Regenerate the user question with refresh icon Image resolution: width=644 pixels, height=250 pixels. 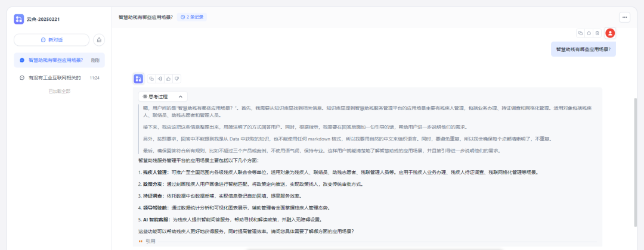coord(589,33)
